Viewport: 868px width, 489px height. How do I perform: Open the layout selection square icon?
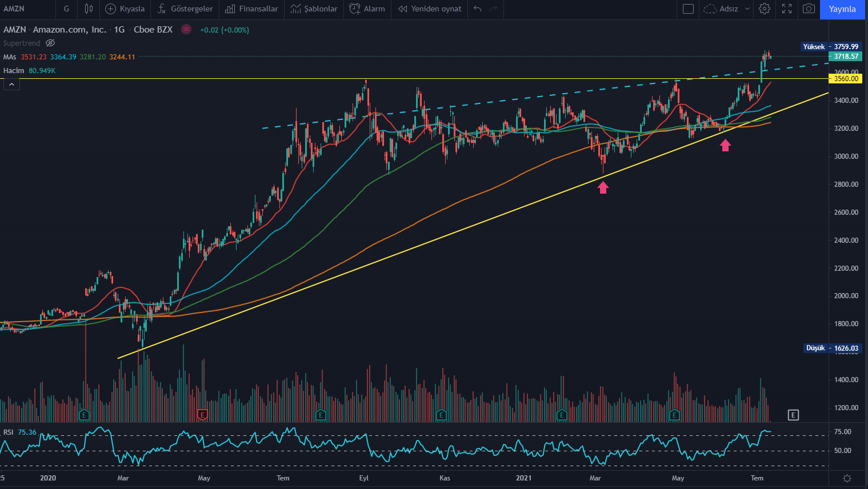(689, 9)
